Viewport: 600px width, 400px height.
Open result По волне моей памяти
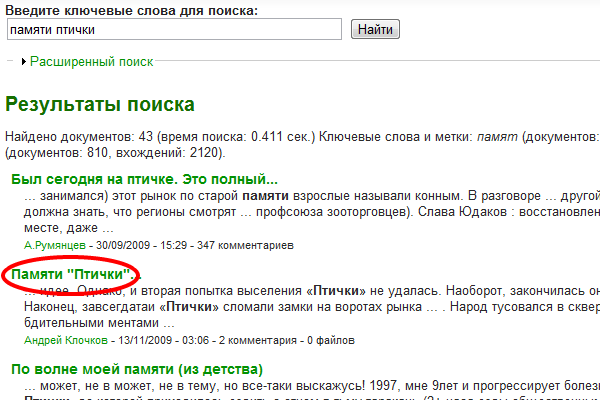[x=137, y=369]
